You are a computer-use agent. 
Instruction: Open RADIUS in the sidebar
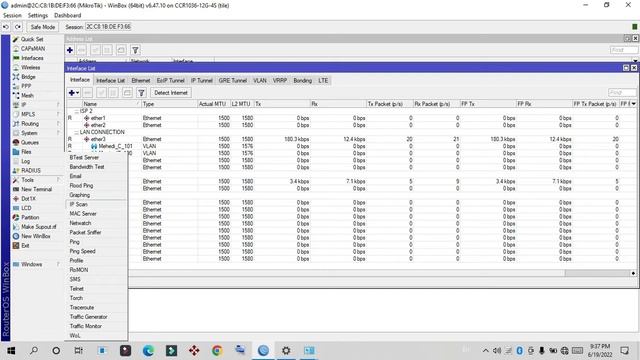(31, 171)
